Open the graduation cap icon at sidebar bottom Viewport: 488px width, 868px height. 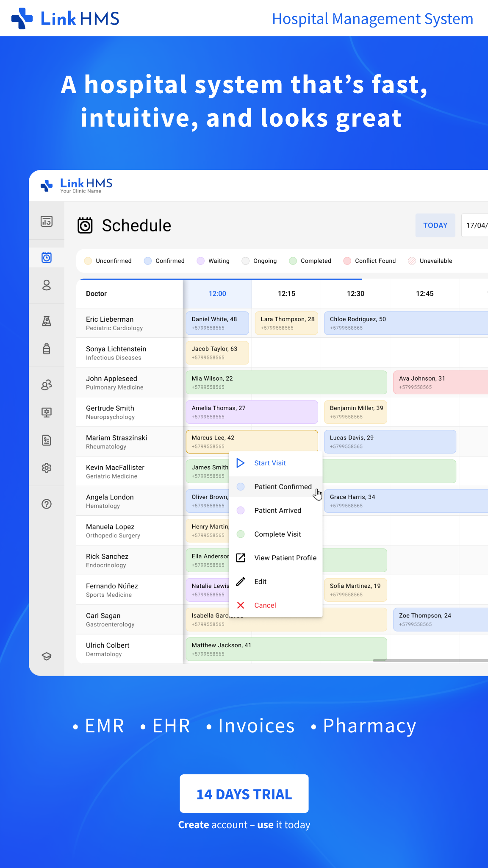pyautogui.click(x=47, y=656)
